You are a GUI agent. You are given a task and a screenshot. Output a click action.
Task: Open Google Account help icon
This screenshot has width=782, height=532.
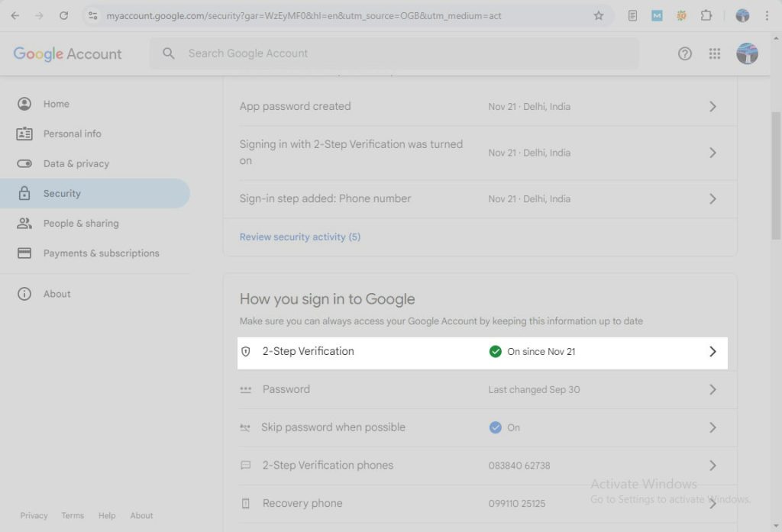685,53
